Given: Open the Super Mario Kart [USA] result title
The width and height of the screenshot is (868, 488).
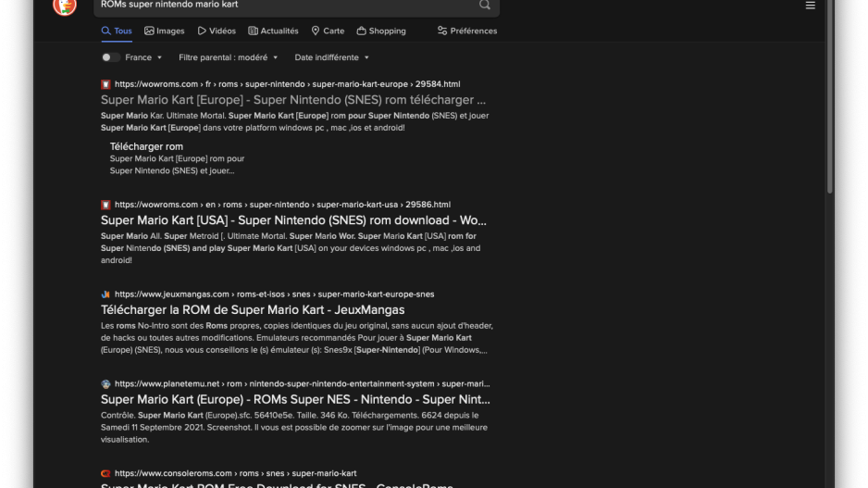Looking at the screenshot, I should pos(293,220).
